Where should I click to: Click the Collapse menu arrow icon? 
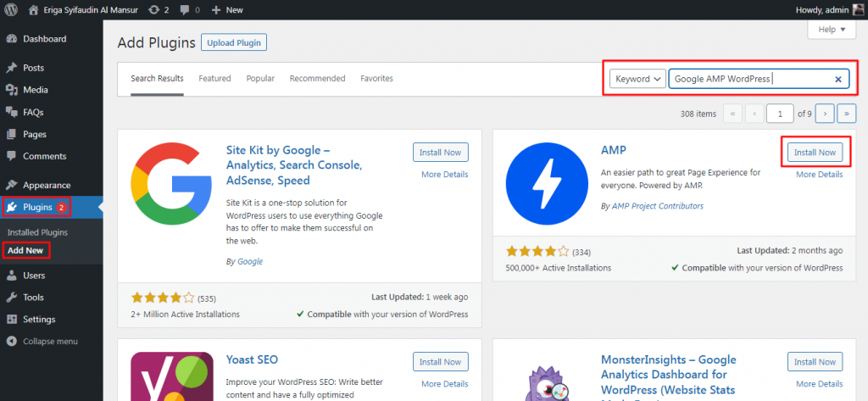pos(11,341)
